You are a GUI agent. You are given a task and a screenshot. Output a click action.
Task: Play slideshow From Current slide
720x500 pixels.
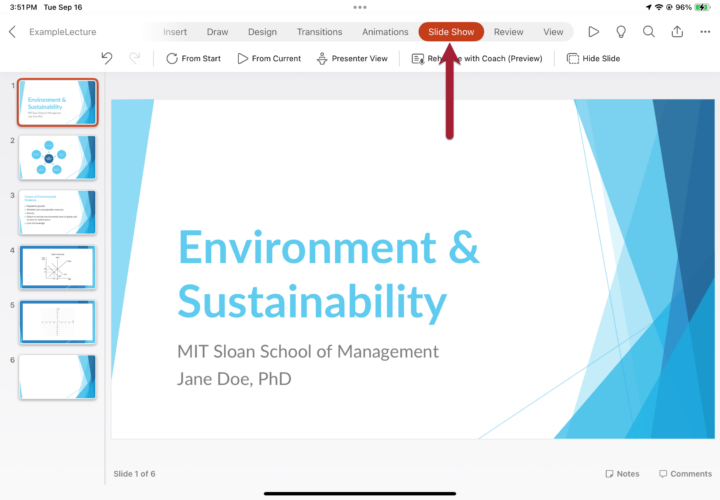(x=269, y=59)
